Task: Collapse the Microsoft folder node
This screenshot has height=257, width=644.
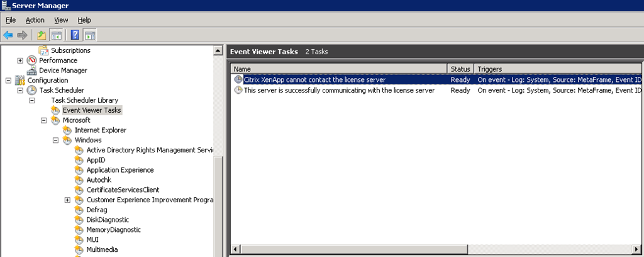Action: [44, 120]
